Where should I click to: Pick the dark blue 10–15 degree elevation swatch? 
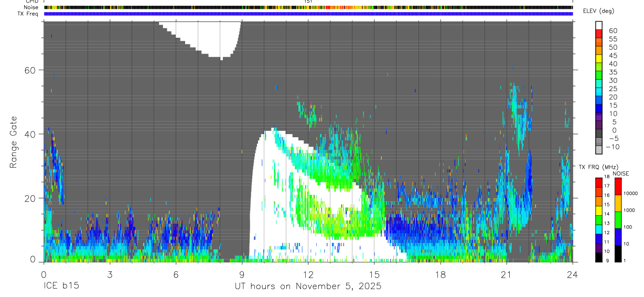coord(599,107)
